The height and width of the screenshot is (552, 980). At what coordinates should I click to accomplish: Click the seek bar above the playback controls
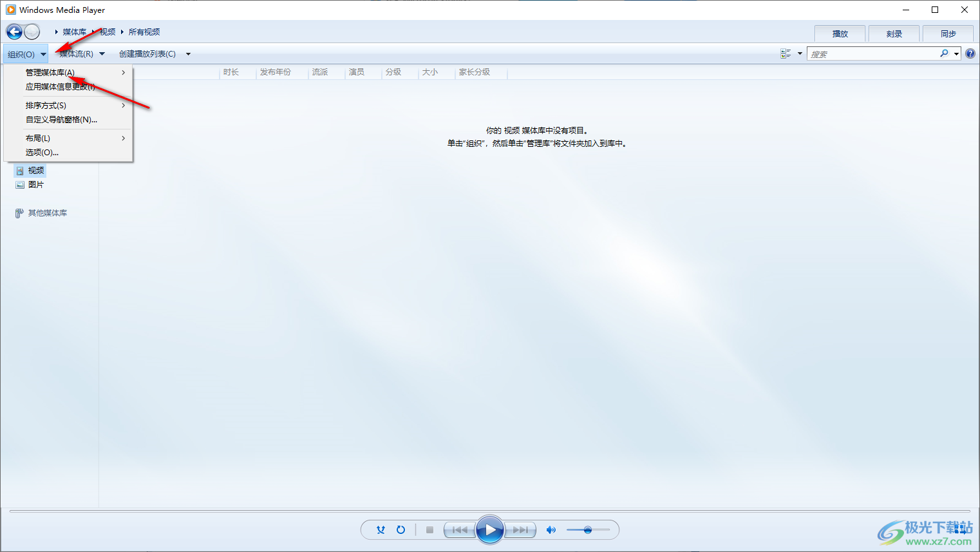pyautogui.click(x=490, y=511)
